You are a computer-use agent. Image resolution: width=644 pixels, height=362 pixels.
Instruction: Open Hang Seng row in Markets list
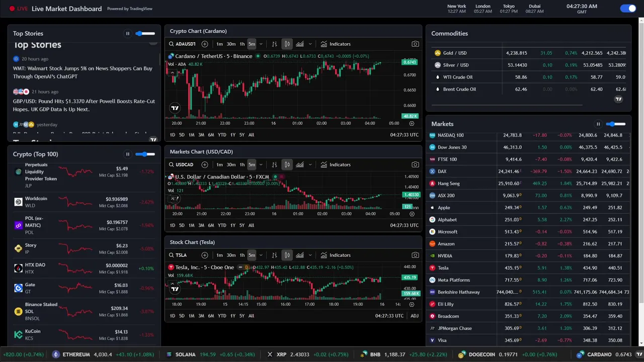pyautogui.click(x=528, y=184)
